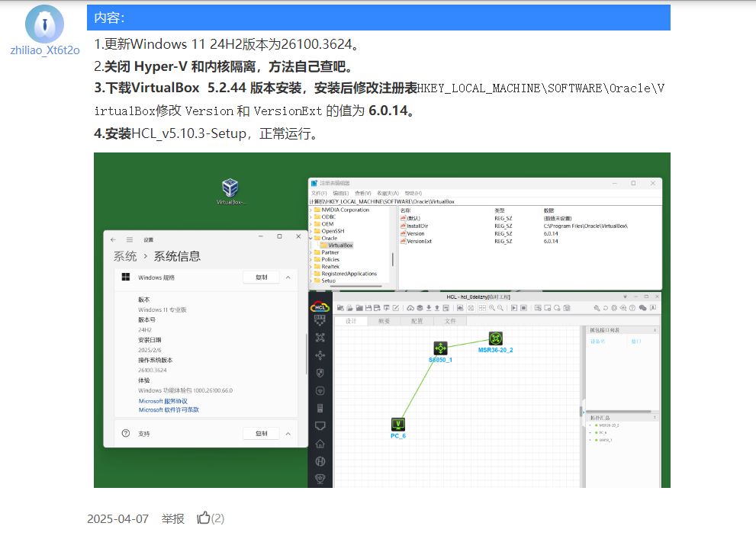756x539 pixels.
Task: Expand the Partner registry key
Action: [x=311, y=252]
